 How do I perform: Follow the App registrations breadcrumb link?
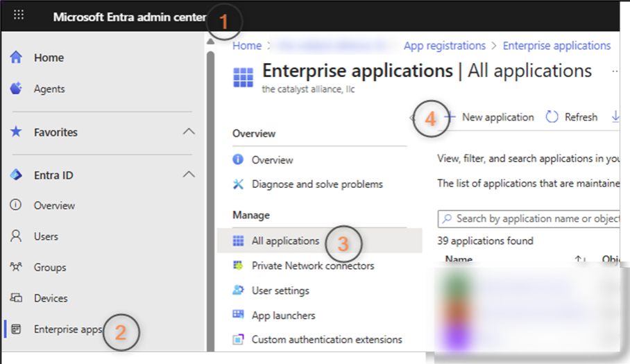445,46
